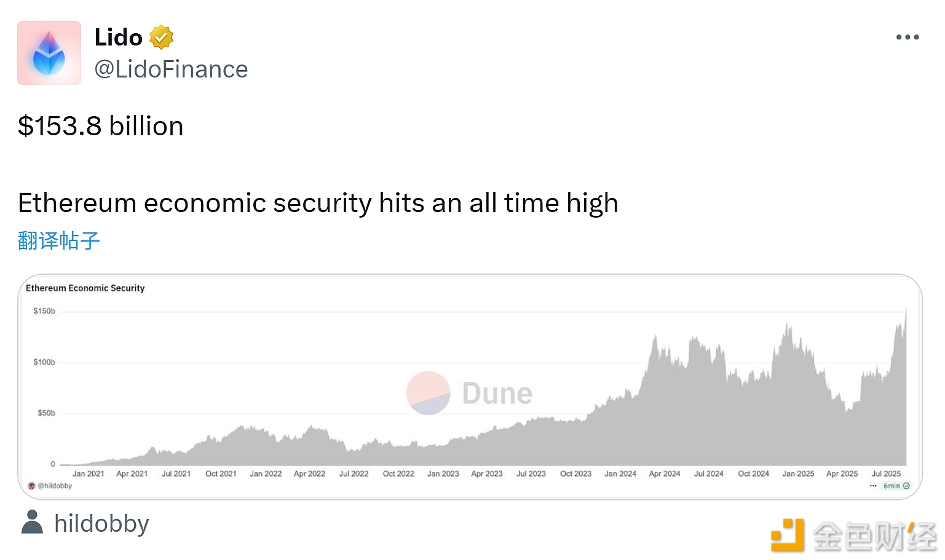The image size is (945, 560).
Task: Click the 金色财经 watermark text
Action: (874, 536)
